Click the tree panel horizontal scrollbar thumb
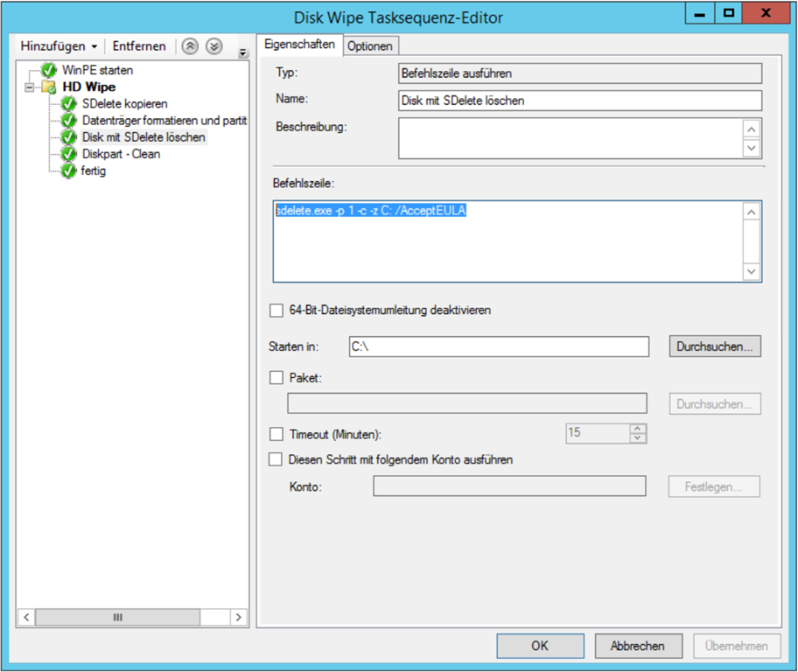Viewport: 798px width, 672px height. (117, 617)
